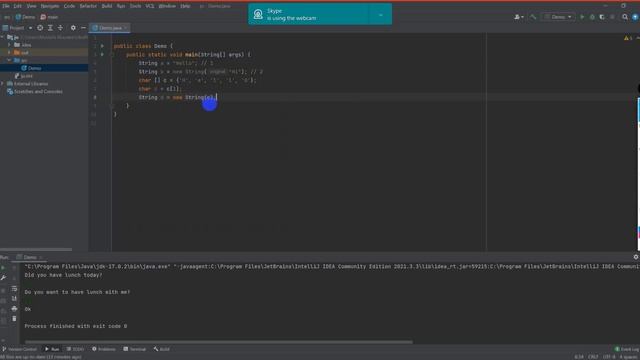The width and height of the screenshot is (640, 360).
Task: Click the Skype webcam notification icon
Action: [x=258, y=14]
